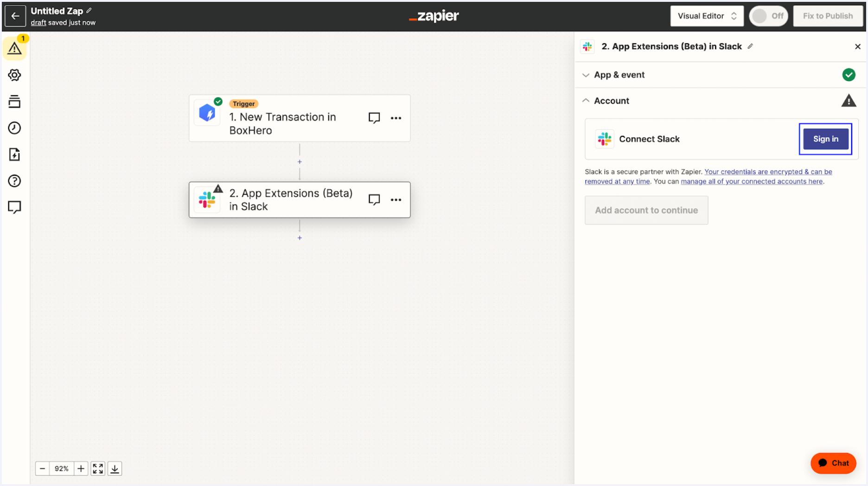
Task: Open Advanced settings file icon in sidebar
Action: [14, 154]
